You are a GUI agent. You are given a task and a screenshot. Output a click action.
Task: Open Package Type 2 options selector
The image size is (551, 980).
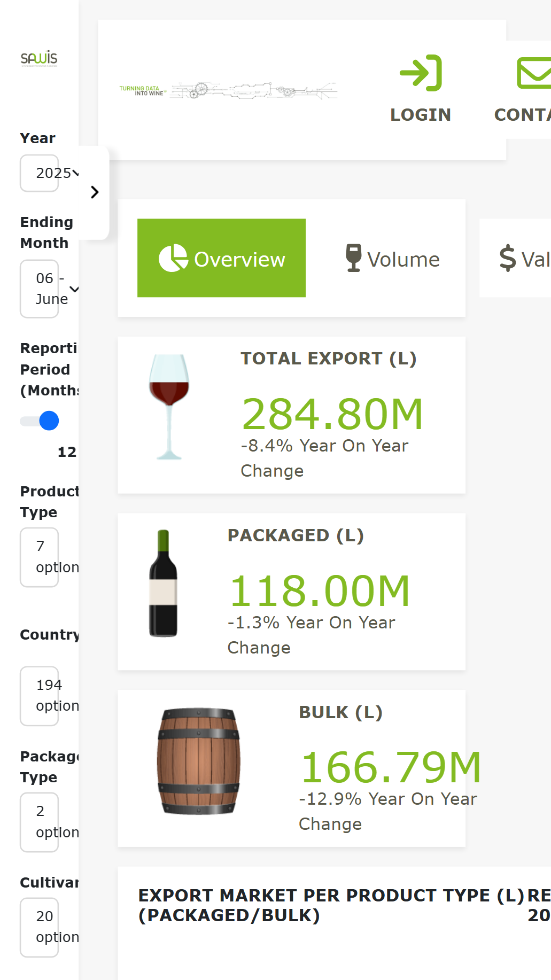click(x=49, y=822)
